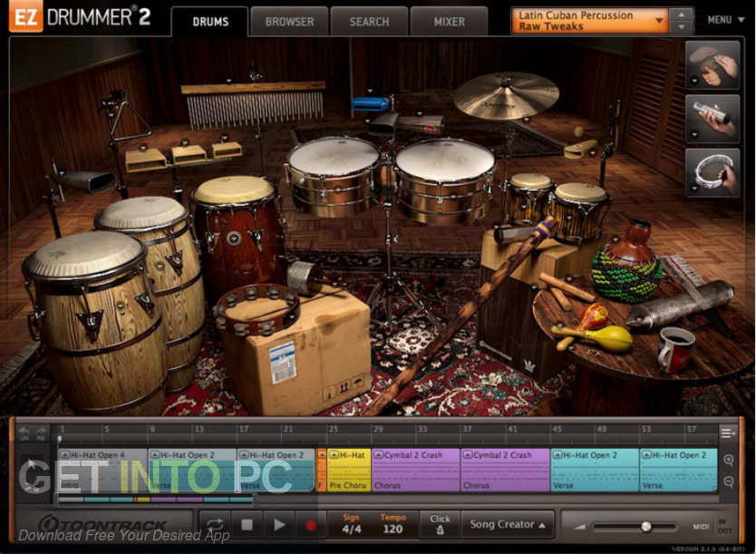
Task: Select previous preset with up arrow
Action: point(682,15)
